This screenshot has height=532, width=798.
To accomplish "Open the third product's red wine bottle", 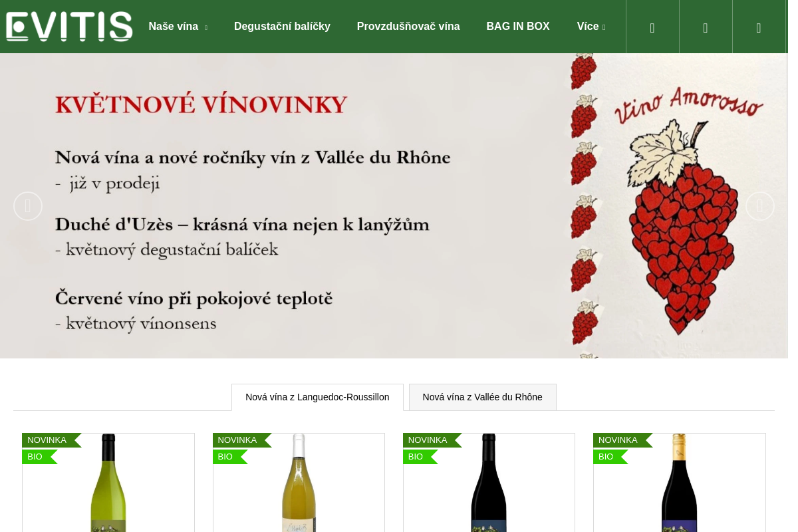I will tap(489, 483).
